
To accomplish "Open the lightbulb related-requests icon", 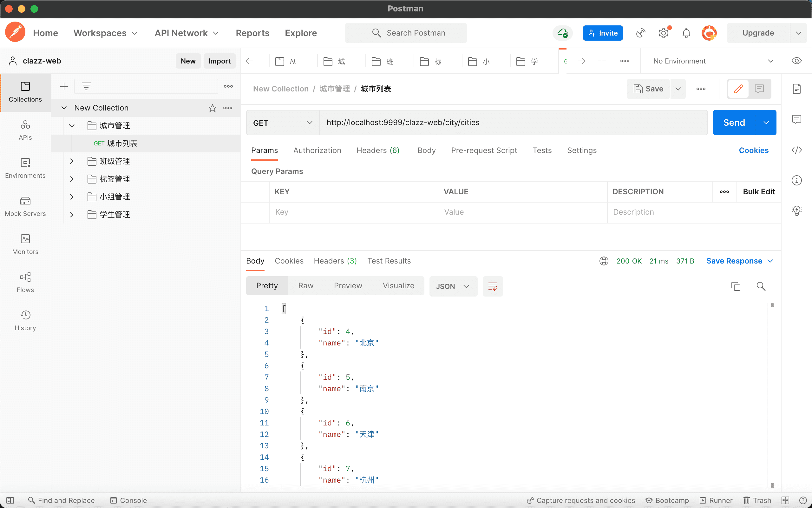I will (796, 211).
